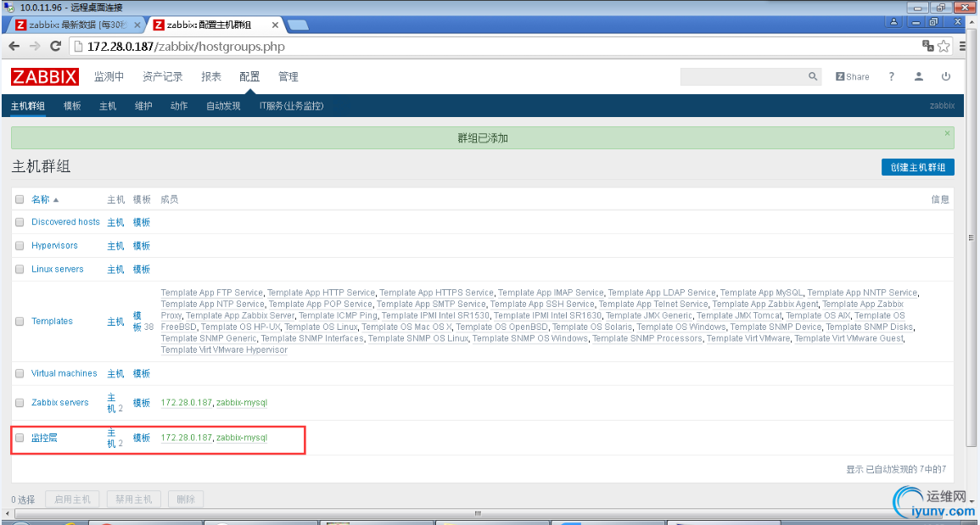Check the Hypervisors row checkbox

click(x=20, y=246)
